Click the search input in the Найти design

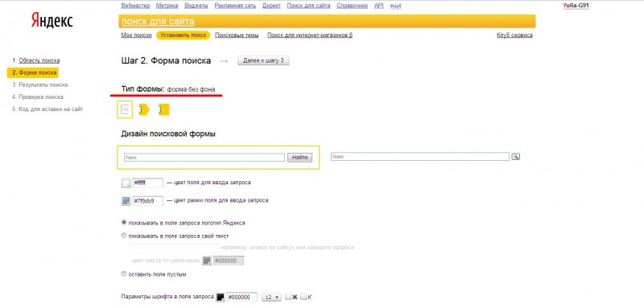204,158
